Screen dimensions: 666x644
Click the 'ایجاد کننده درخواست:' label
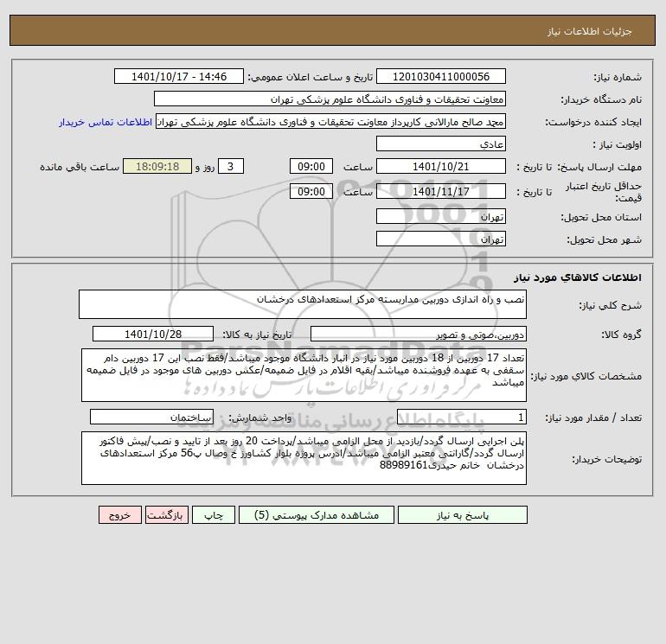coord(593,122)
